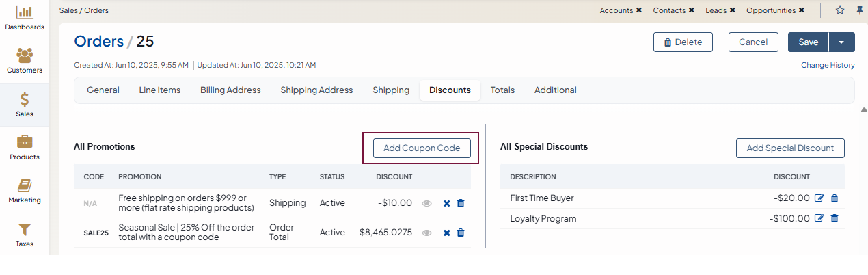The height and width of the screenshot is (275, 868).
Task: Open the Change History link
Action: [x=828, y=66]
